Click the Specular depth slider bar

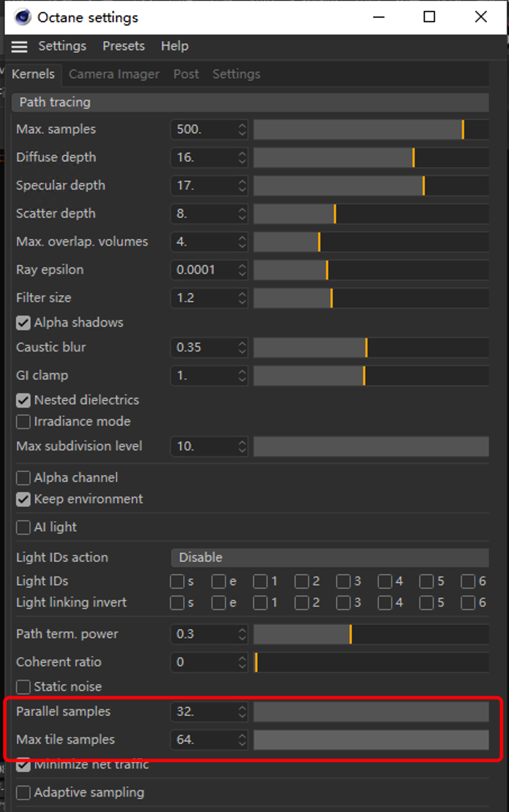pyautogui.click(x=371, y=186)
